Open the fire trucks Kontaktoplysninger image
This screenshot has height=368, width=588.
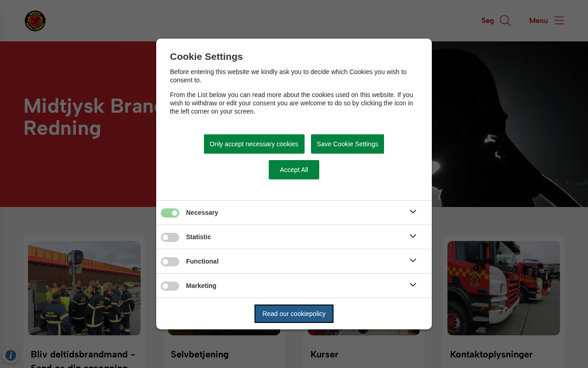click(503, 288)
